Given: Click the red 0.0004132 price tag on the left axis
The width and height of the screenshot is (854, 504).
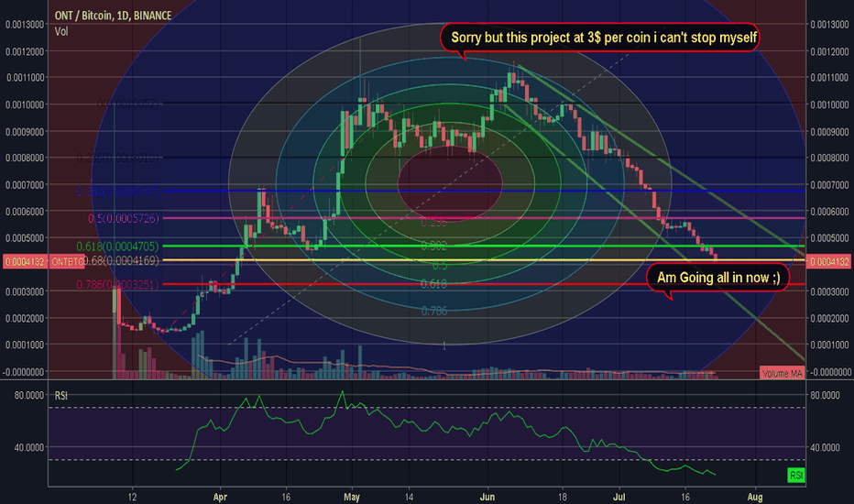Looking at the screenshot, I should pos(25,261).
